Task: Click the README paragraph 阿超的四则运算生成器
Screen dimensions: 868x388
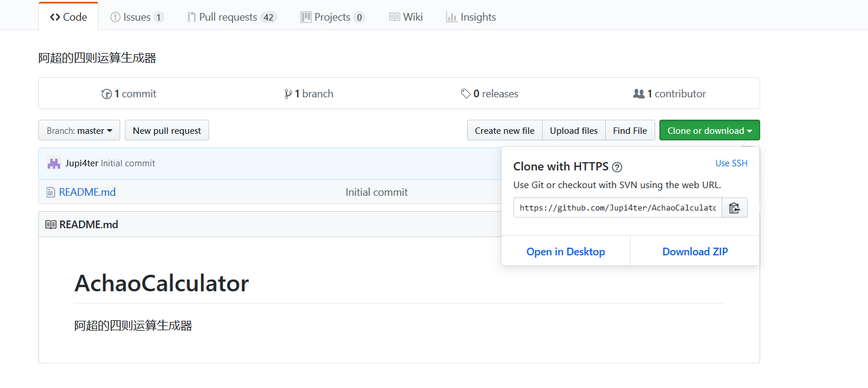Action: coord(133,325)
